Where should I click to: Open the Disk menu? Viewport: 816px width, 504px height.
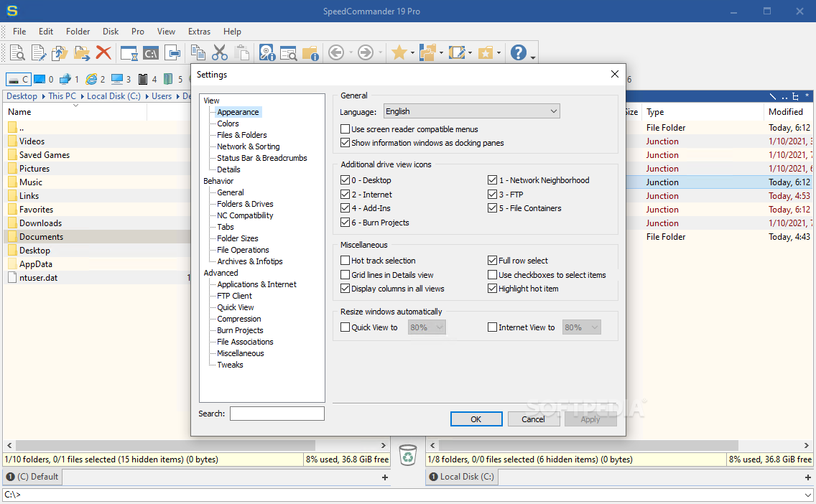tap(111, 31)
